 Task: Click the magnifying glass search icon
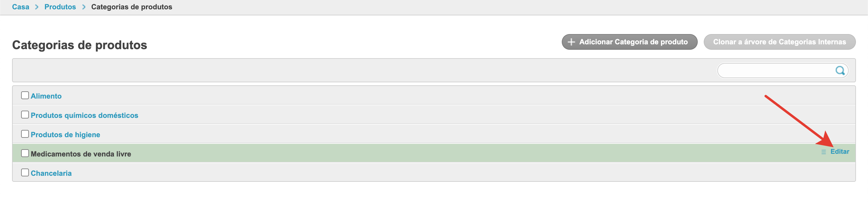tap(840, 71)
